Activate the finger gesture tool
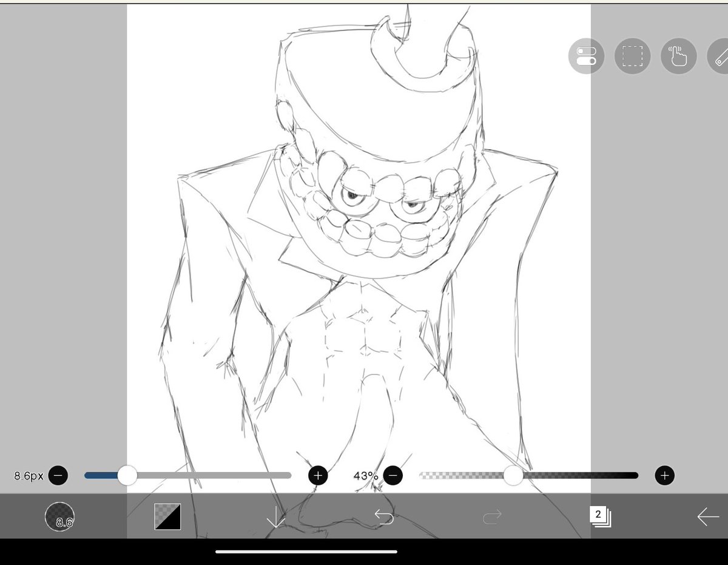The image size is (728, 565). pos(678,56)
